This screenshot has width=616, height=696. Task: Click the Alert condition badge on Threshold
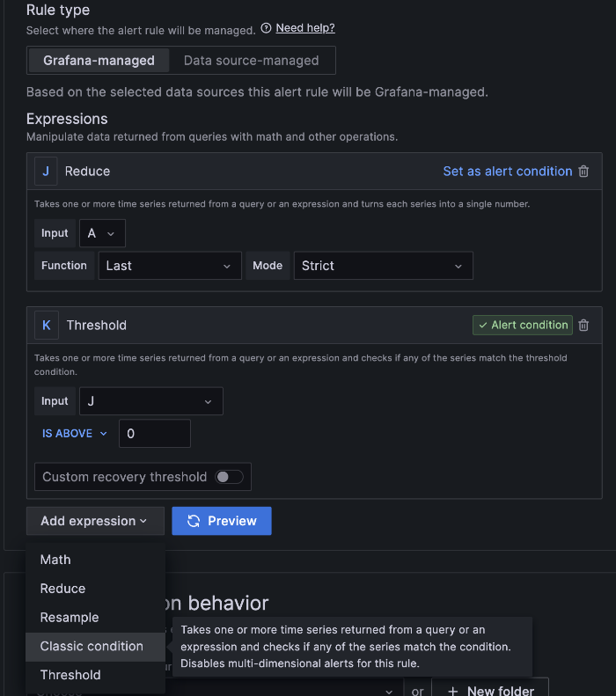[x=523, y=325]
